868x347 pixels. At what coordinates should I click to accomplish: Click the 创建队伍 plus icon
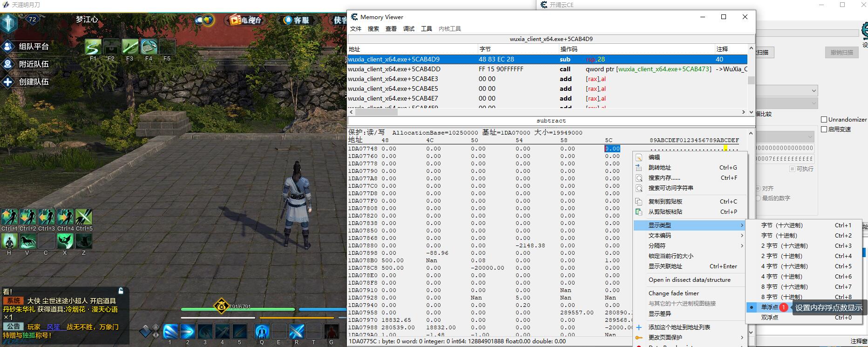(x=8, y=82)
